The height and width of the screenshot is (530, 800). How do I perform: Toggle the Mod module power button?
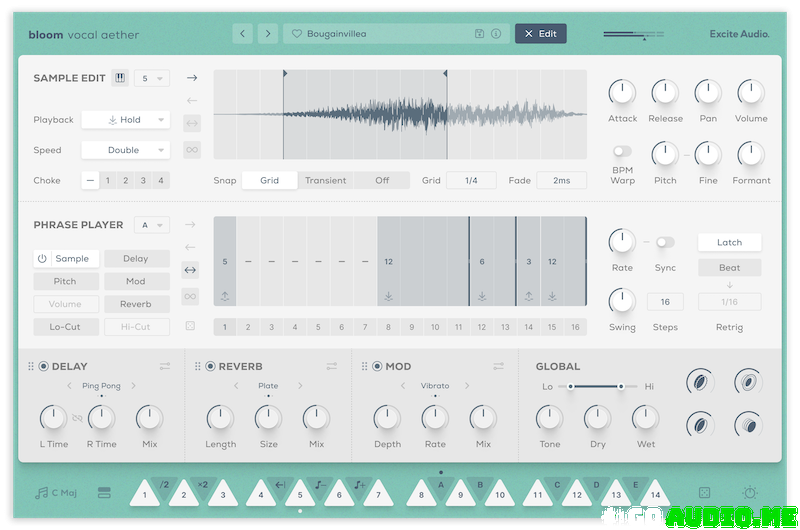[x=377, y=366]
